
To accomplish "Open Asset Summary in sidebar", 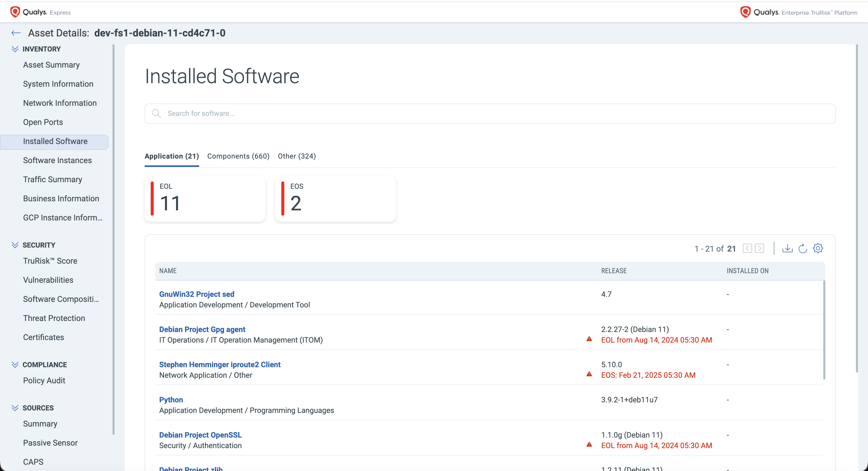I will click(51, 65).
